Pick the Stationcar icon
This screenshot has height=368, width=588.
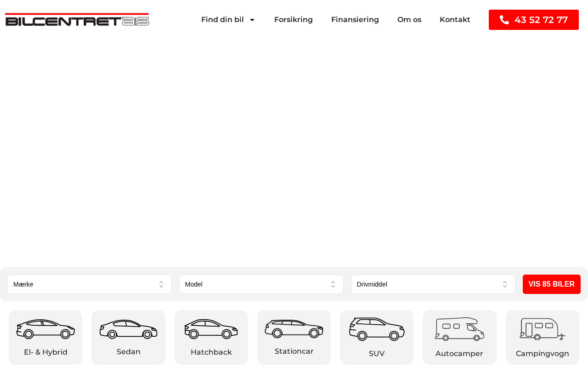click(x=294, y=329)
